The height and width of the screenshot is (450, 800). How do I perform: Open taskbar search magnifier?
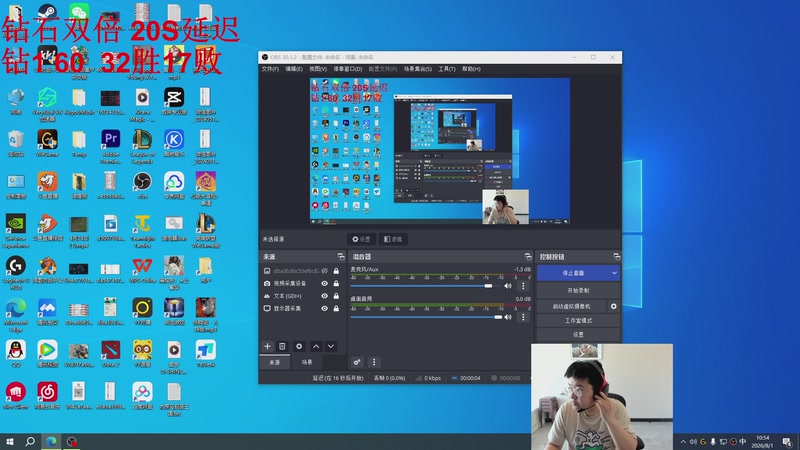point(30,441)
